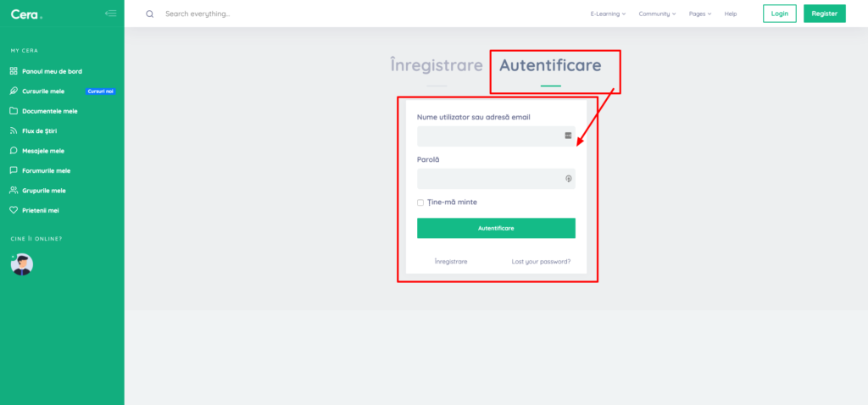Expand the Pages dropdown menu

[x=699, y=14]
